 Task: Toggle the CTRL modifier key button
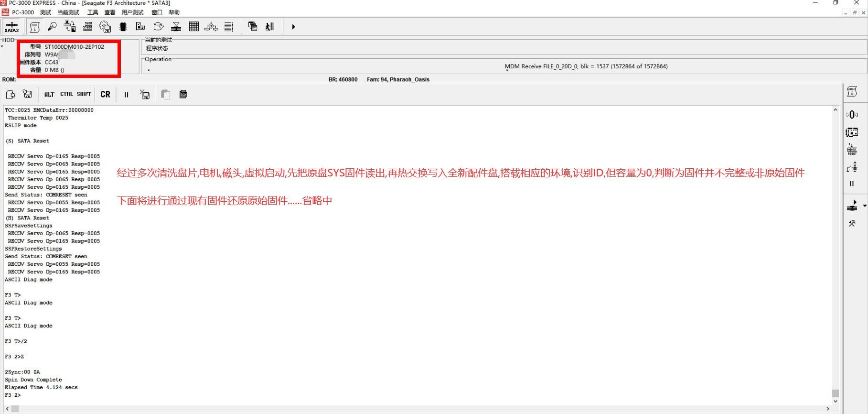(x=66, y=94)
